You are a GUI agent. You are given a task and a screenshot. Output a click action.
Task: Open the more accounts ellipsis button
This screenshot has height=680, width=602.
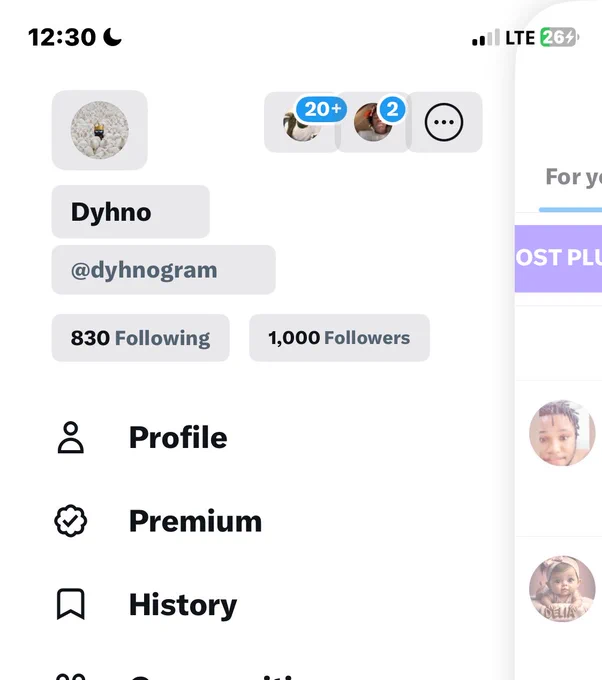444,122
